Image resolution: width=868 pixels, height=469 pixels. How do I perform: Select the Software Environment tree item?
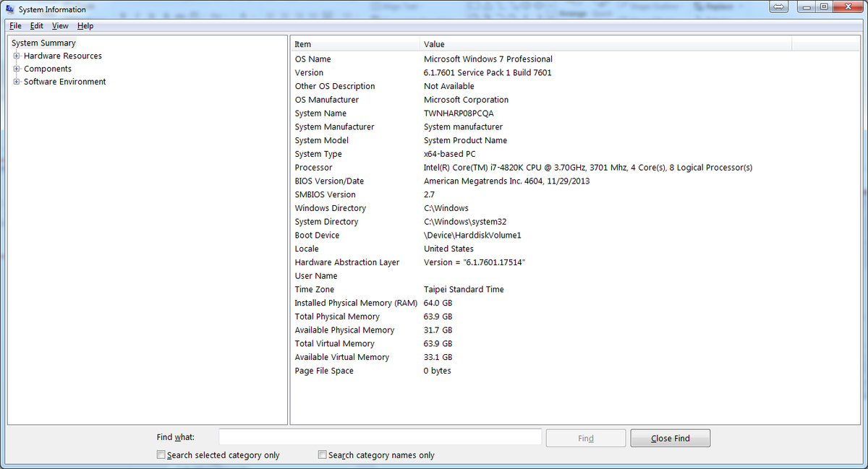point(65,82)
